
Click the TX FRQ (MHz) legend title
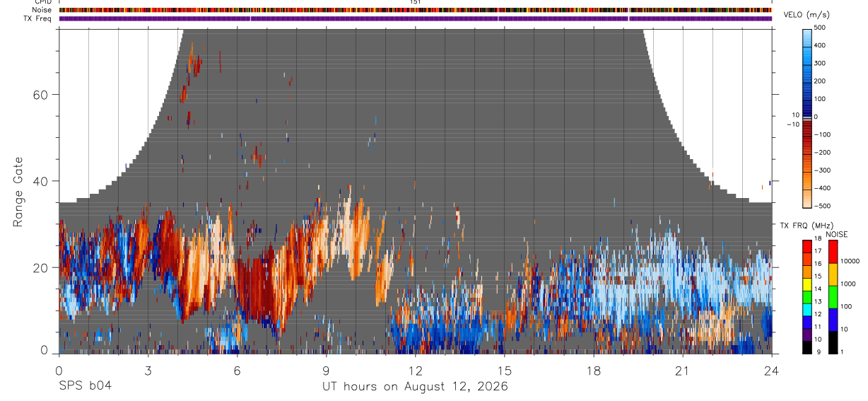[804, 226]
